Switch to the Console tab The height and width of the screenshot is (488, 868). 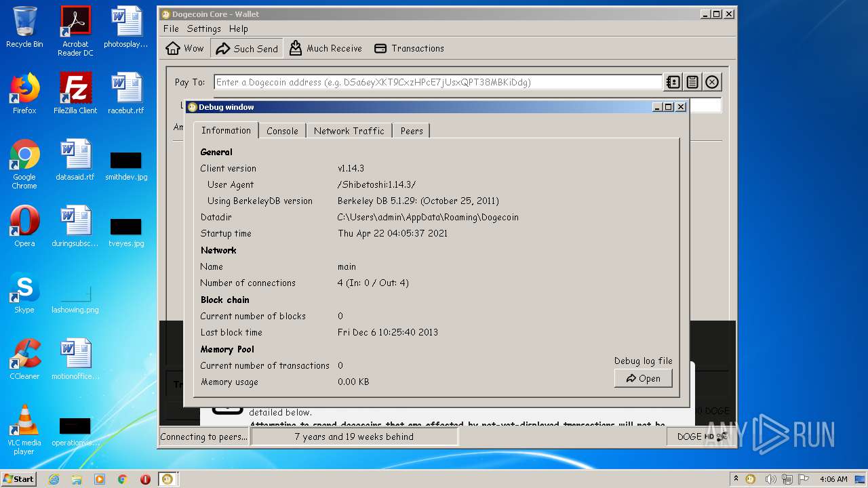click(x=282, y=131)
